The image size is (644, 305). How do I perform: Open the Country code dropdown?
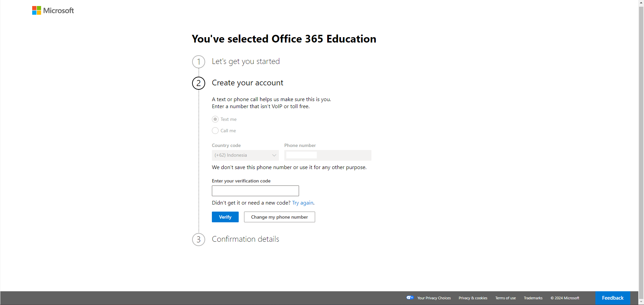[245, 155]
